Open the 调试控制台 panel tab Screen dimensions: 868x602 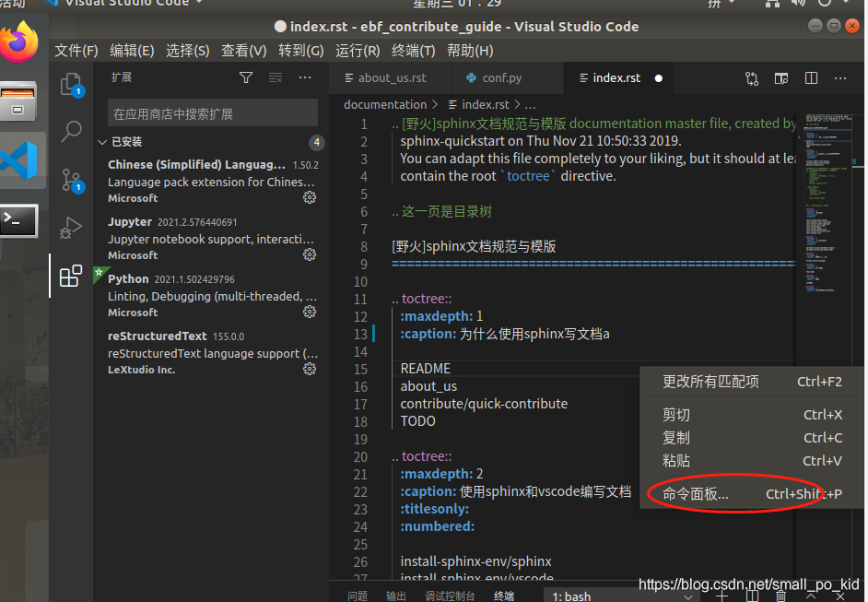450,596
